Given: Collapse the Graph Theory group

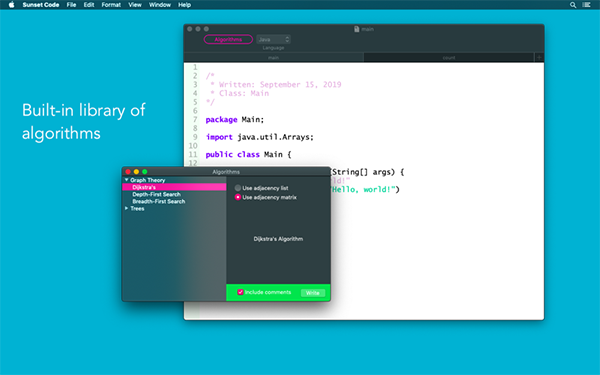Looking at the screenshot, I should pos(126,180).
